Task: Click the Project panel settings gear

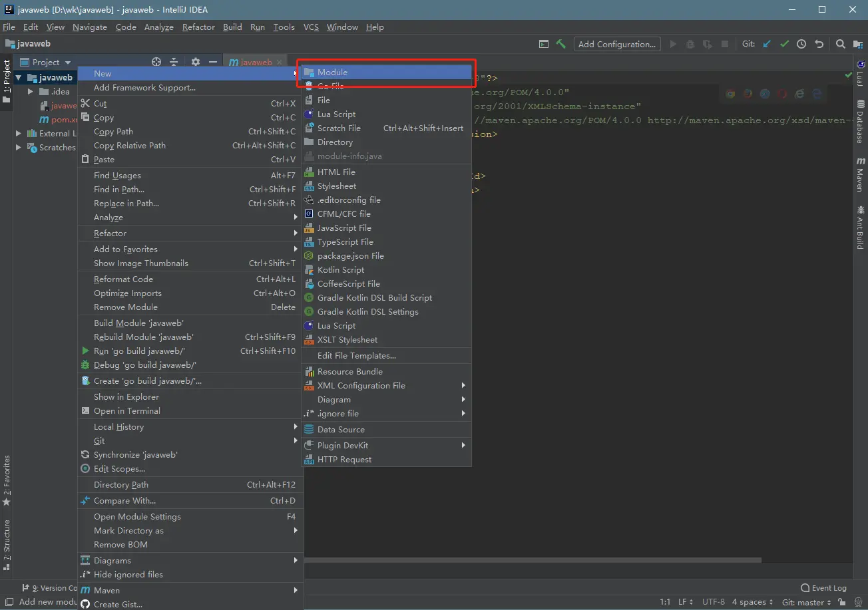Action: tap(195, 62)
